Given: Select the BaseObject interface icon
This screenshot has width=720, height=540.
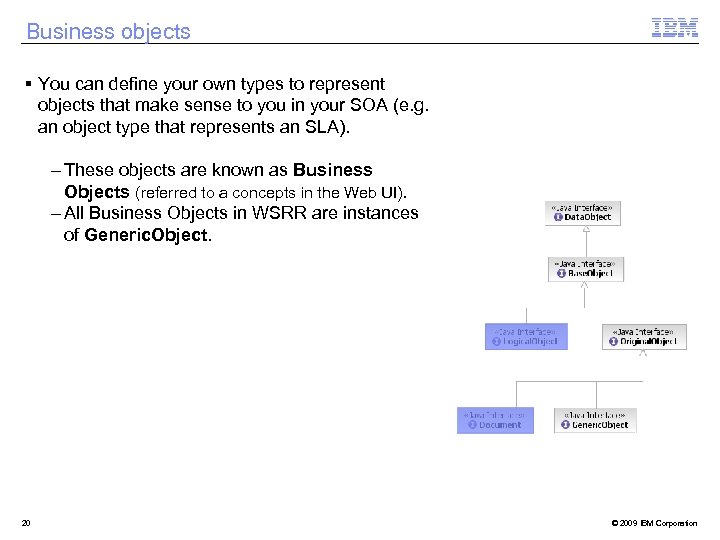Looking at the screenshot, I should [x=561, y=273].
